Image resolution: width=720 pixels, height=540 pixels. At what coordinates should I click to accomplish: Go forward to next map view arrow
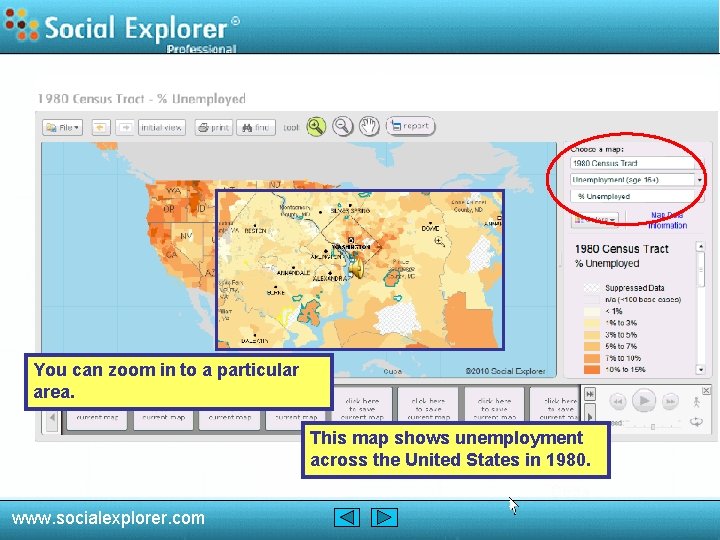point(125,127)
